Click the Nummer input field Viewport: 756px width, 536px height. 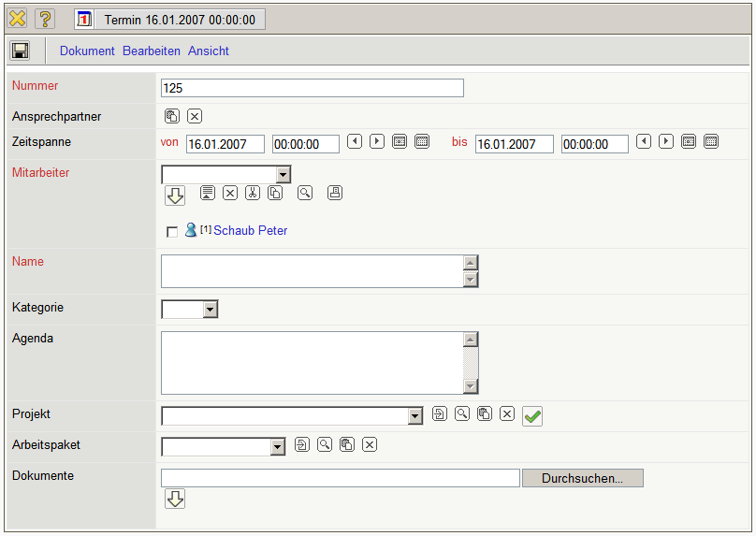point(313,88)
